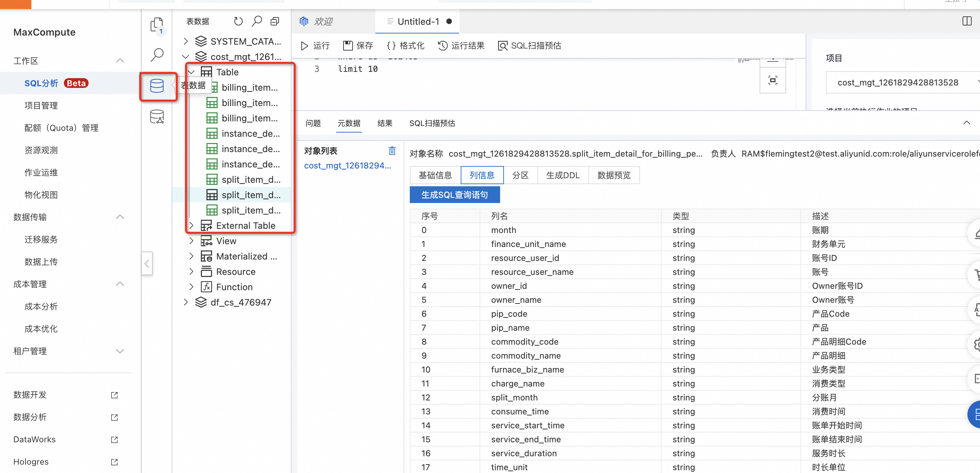The image size is (980, 473).
Task: Click the collapse-all icon in table data header
Action: [275, 21]
